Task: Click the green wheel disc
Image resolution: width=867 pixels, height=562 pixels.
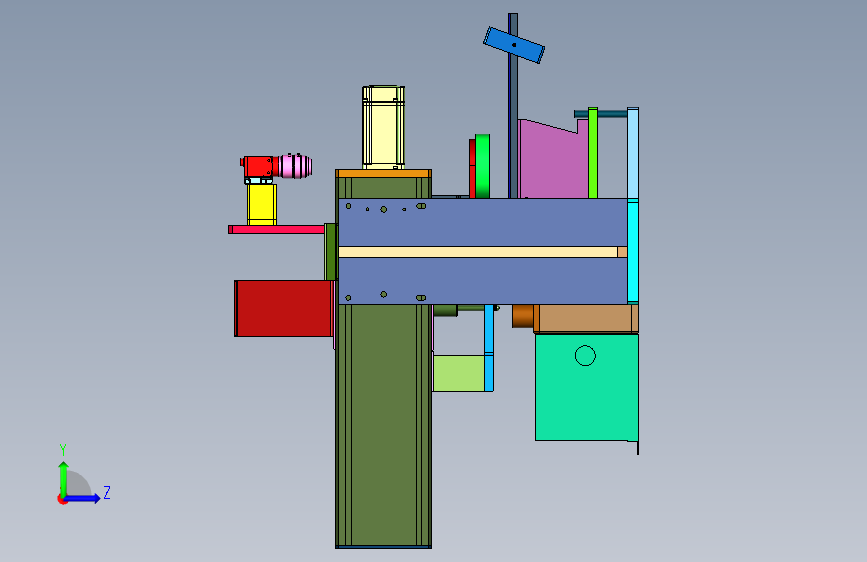Action: coord(482,166)
